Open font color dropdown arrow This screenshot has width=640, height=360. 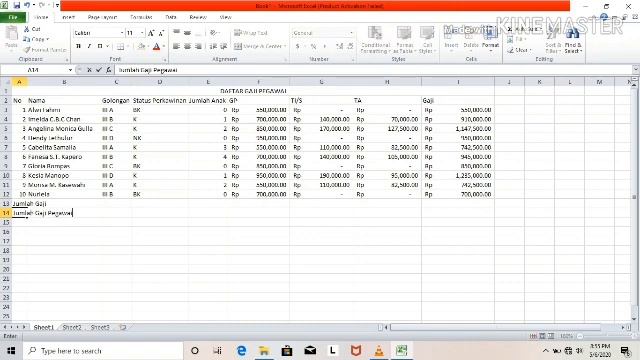(164, 47)
